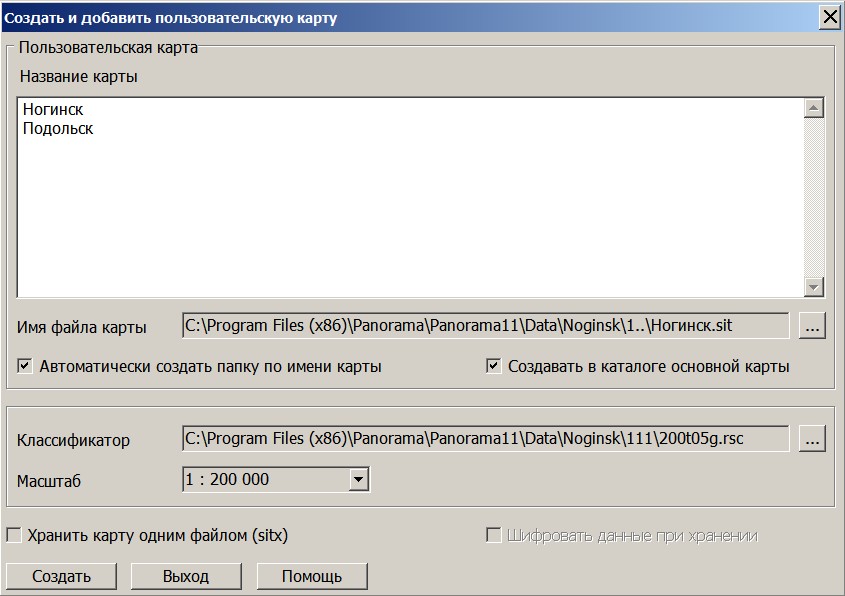The image size is (845, 596).
Task: Click browse button next to map file name
Action: point(812,326)
